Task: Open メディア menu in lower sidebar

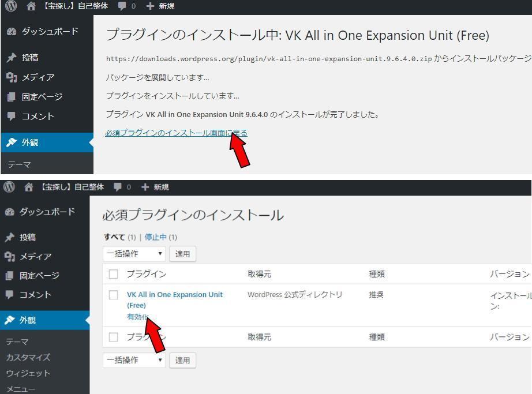Action: pos(45,257)
